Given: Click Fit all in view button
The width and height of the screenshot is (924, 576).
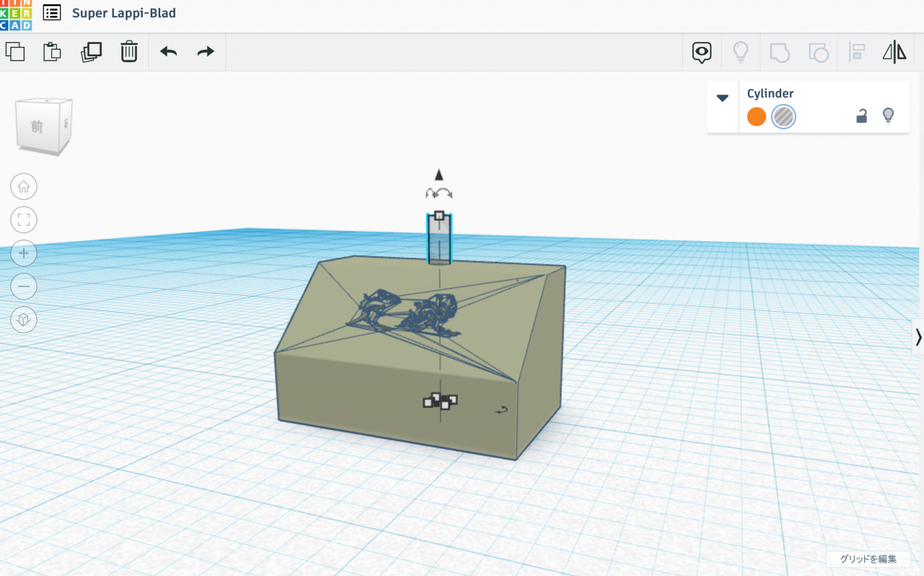Looking at the screenshot, I should tap(24, 220).
